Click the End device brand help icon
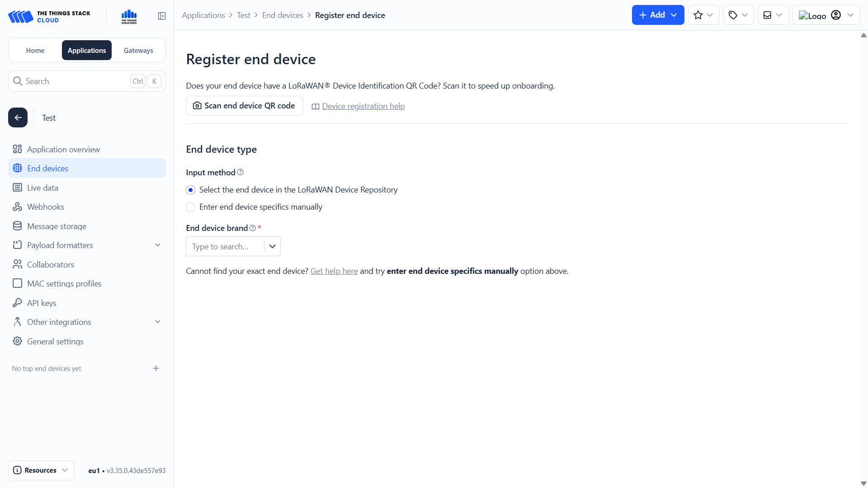Screen dimensions: 868x488 coord(253,228)
